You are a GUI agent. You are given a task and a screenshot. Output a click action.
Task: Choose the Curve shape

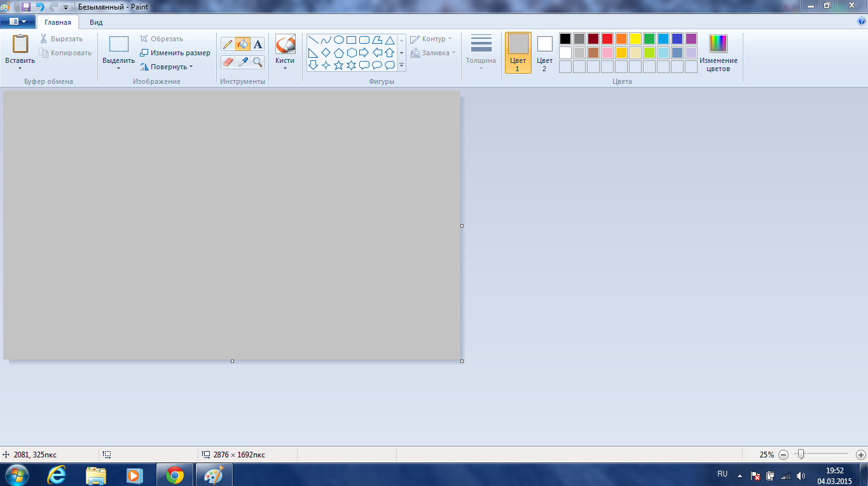coord(326,40)
